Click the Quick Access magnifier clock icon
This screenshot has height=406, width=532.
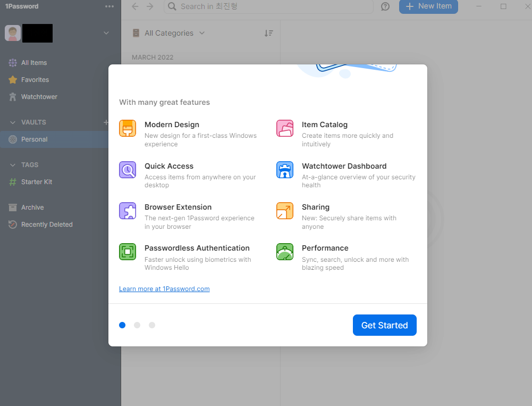(x=128, y=170)
